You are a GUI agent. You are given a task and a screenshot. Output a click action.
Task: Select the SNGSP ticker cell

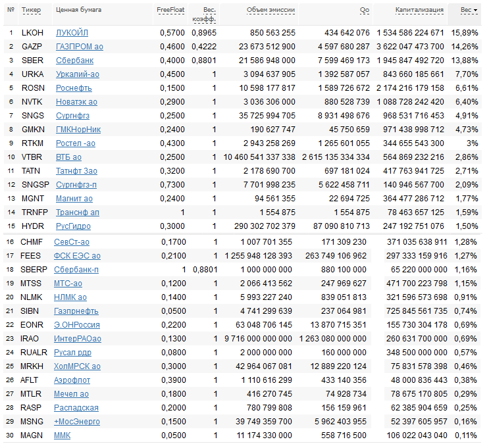[36, 185]
